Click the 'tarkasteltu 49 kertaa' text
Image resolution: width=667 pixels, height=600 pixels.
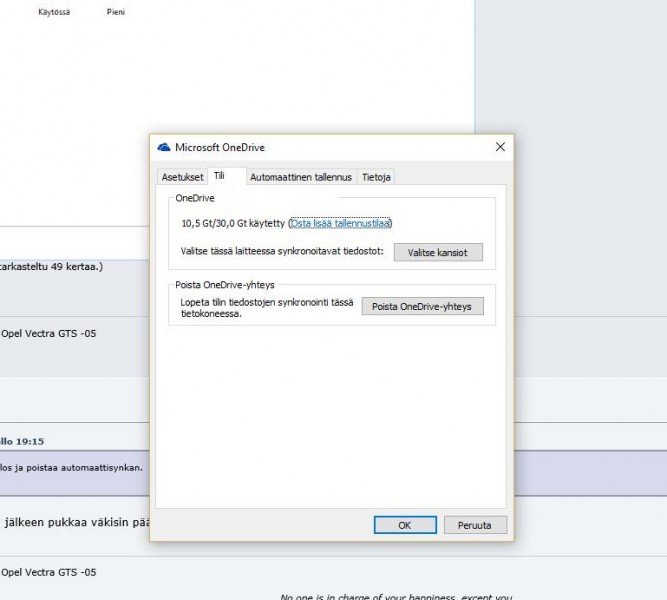point(52,267)
